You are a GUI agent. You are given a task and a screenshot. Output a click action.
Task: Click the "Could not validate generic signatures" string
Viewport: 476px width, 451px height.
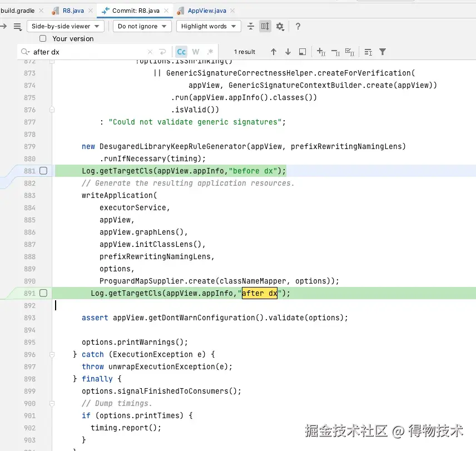[195, 122]
